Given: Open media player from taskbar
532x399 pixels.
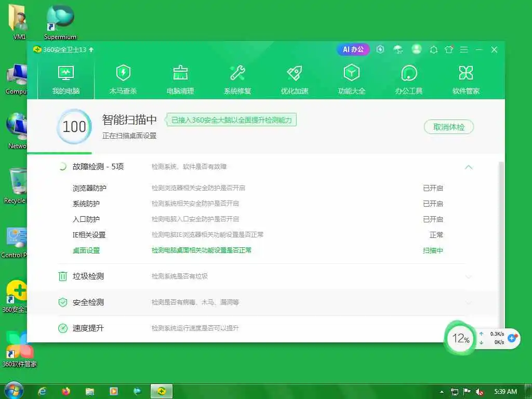Looking at the screenshot, I should point(114,392).
